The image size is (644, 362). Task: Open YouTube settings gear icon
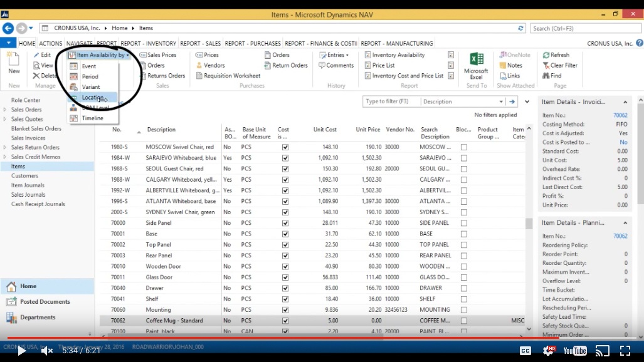tap(549, 351)
